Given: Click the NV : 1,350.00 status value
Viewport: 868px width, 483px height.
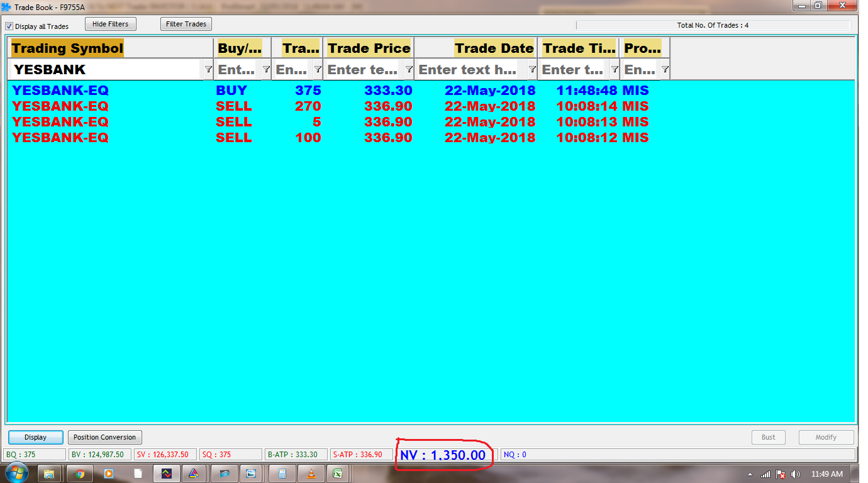Looking at the screenshot, I should pos(443,455).
